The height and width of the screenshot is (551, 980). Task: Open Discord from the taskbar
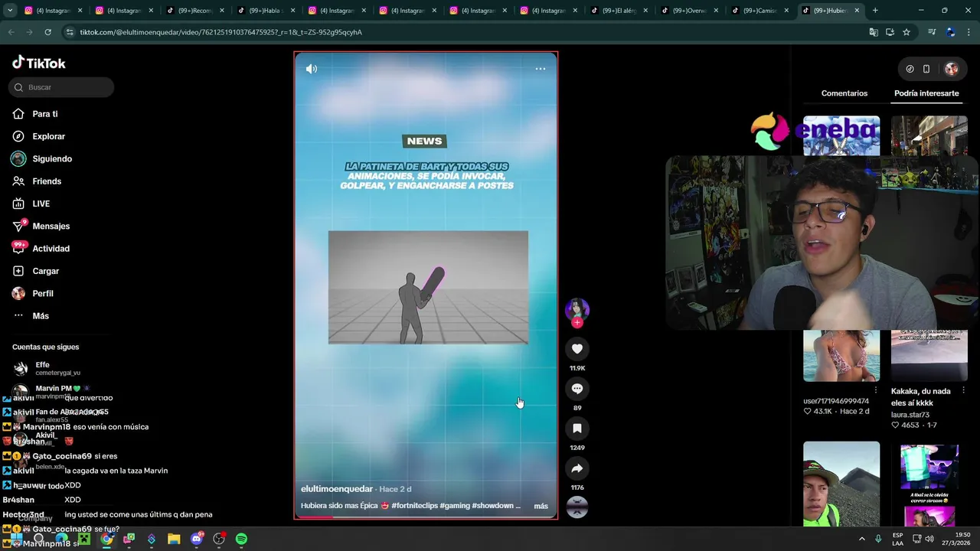click(197, 540)
